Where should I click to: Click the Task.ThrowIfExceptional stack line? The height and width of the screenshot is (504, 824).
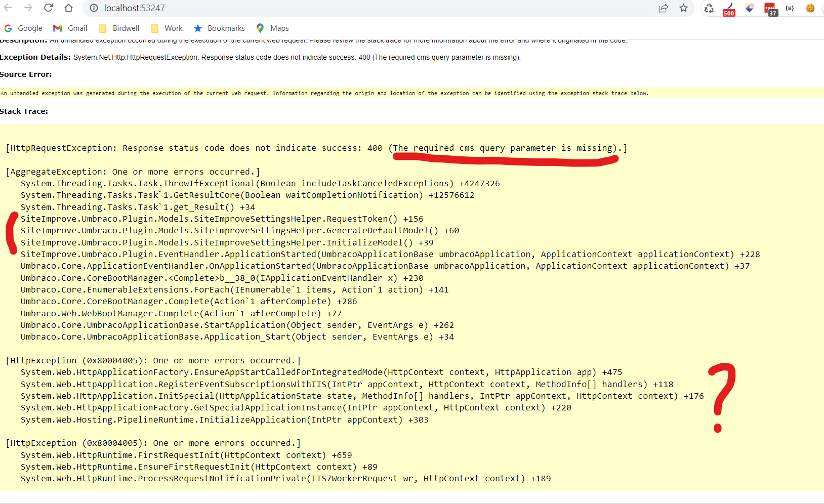tap(260, 183)
